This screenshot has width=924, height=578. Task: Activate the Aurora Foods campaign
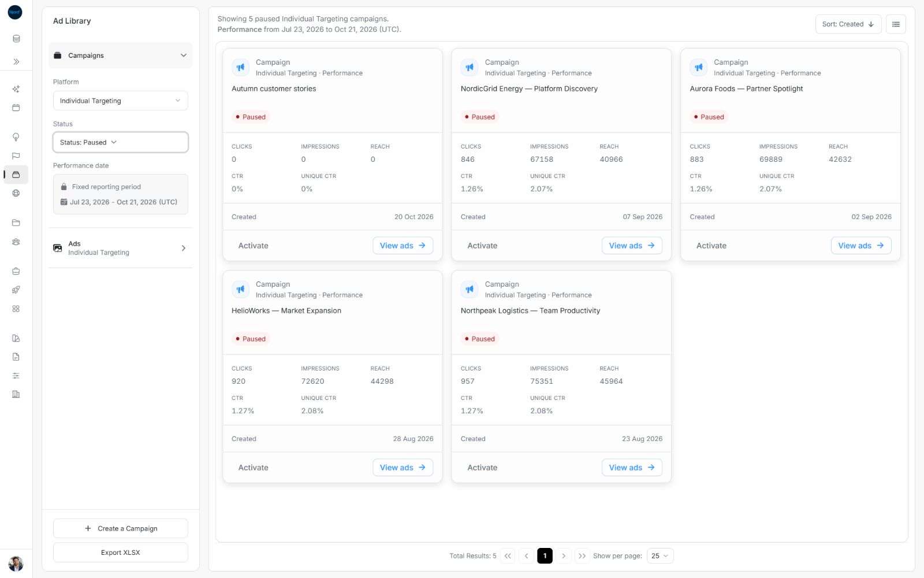pyautogui.click(x=711, y=246)
